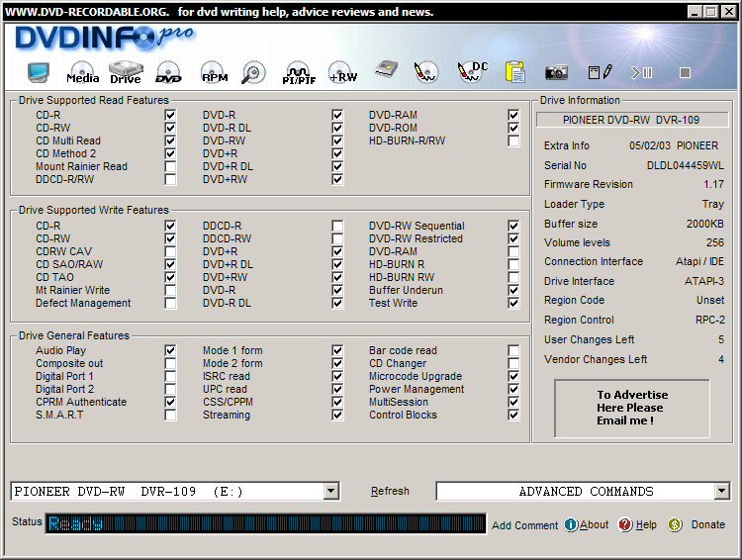Click the monitor system info icon
The height and width of the screenshot is (560, 742).
[x=38, y=72]
